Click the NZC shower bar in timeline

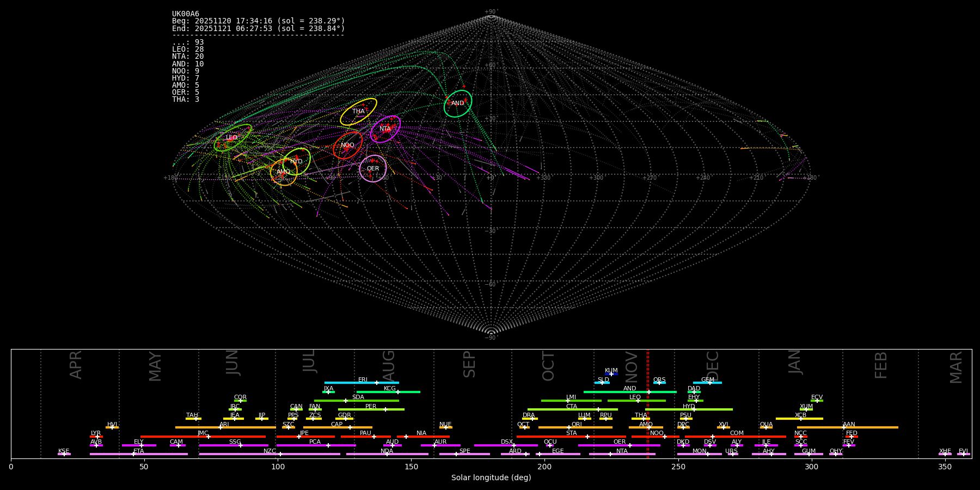point(269,454)
